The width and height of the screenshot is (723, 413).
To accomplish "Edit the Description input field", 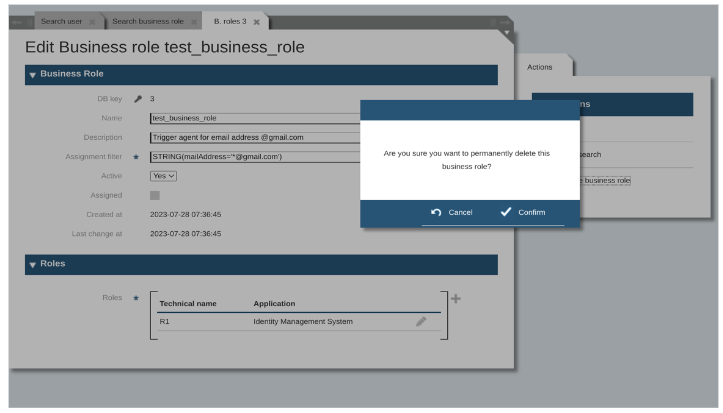I will click(x=255, y=137).
